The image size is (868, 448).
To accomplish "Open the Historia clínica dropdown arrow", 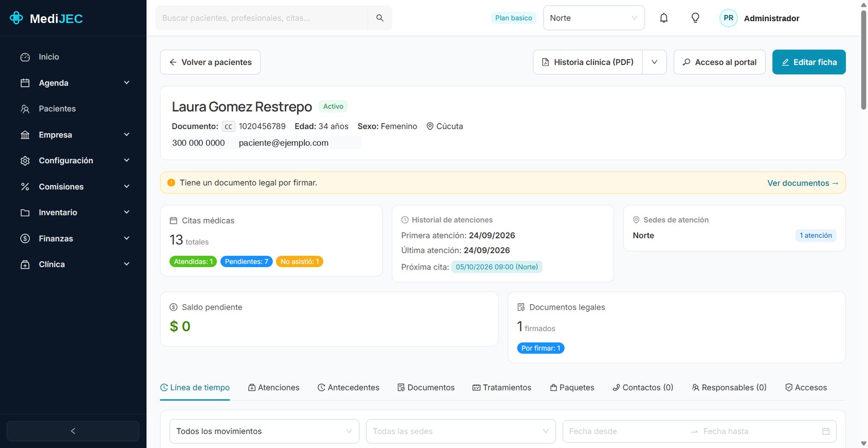I will 654,62.
